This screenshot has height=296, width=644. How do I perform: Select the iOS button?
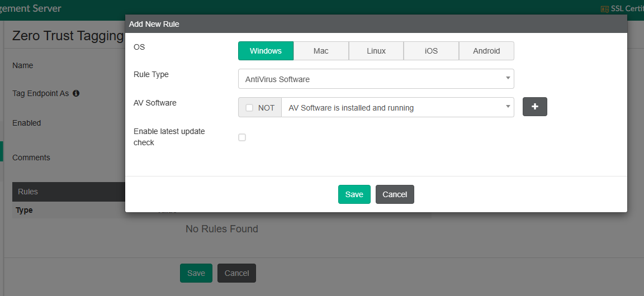[431, 51]
